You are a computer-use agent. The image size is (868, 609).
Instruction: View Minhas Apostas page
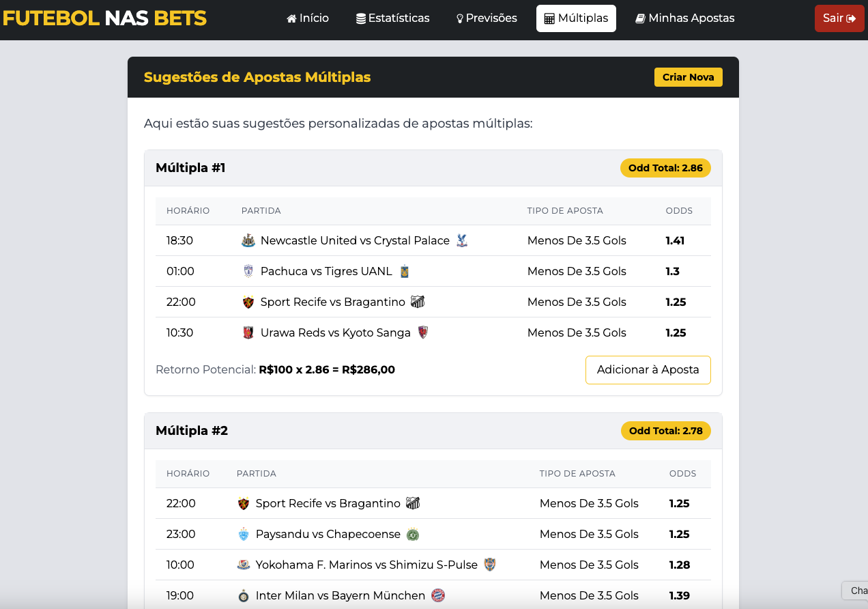685,18
